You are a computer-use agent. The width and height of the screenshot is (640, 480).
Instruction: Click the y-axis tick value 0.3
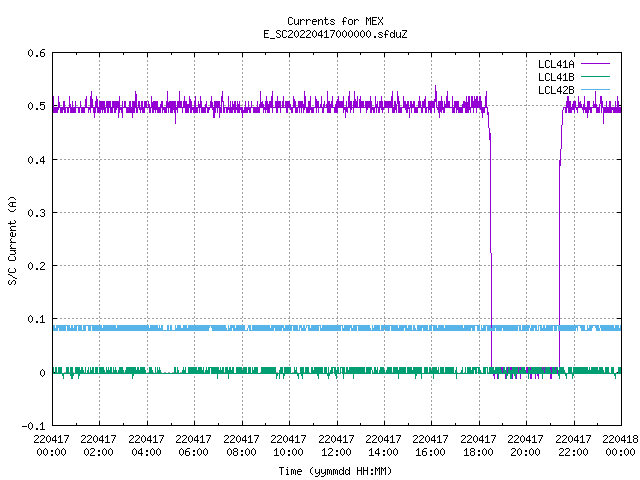pos(36,213)
